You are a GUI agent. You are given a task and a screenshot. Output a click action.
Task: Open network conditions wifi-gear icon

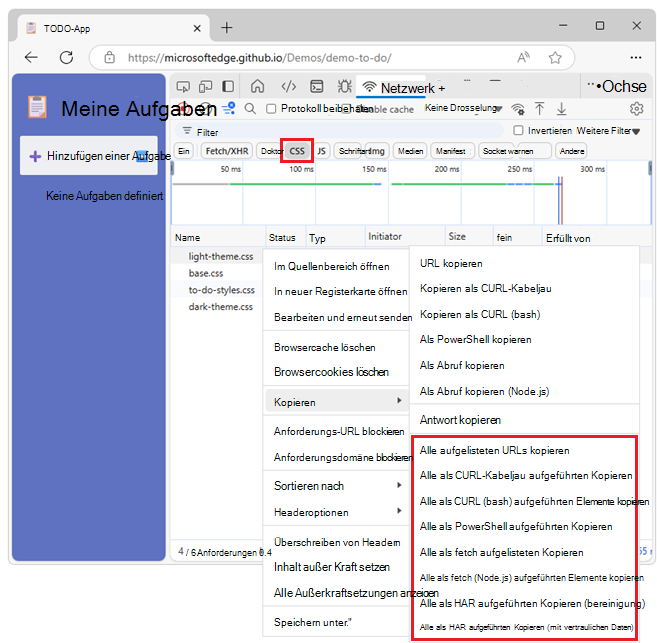coord(518,109)
